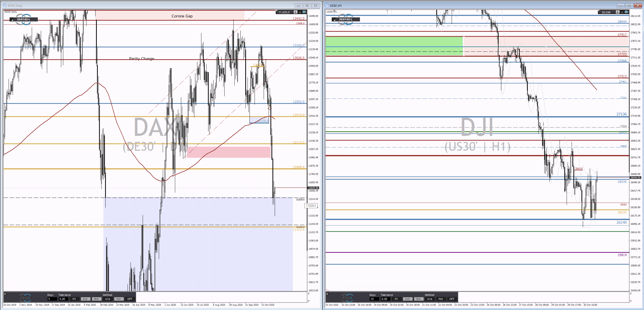Click the 27917 level label in US30 chart

pos(622,35)
